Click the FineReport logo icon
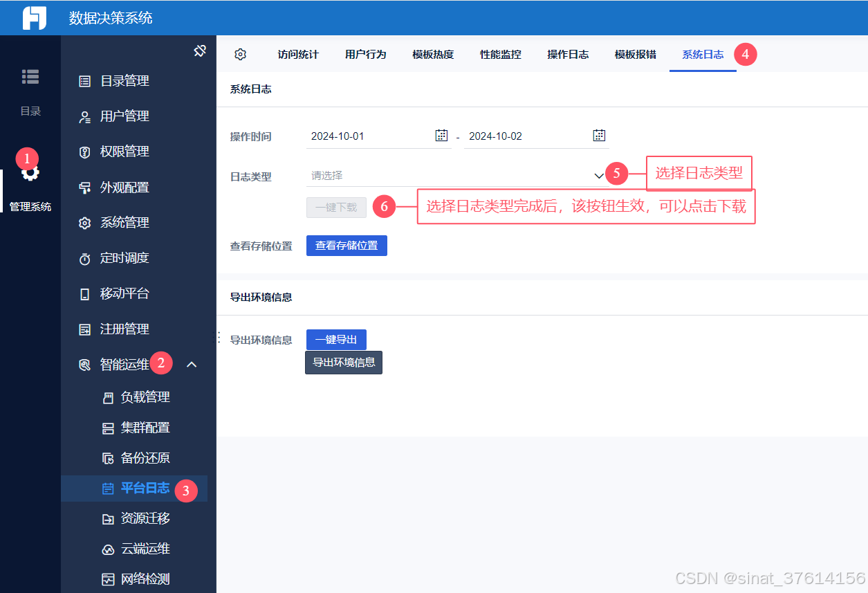 coord(34,17)
